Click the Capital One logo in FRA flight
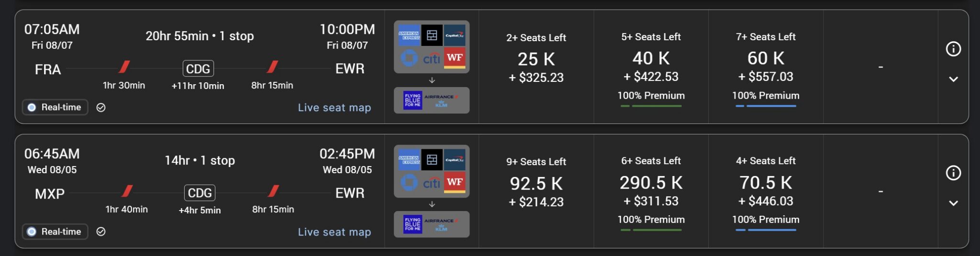This screenshot has height=256, width=980. click(x=455, y=35)
